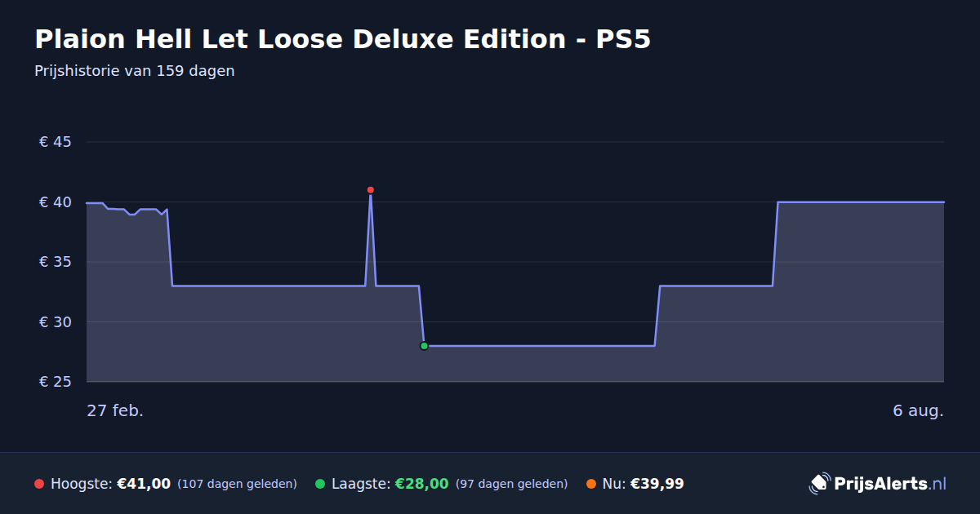
Task: Click the 27 feb. start date label
Action: coord(115,410)
